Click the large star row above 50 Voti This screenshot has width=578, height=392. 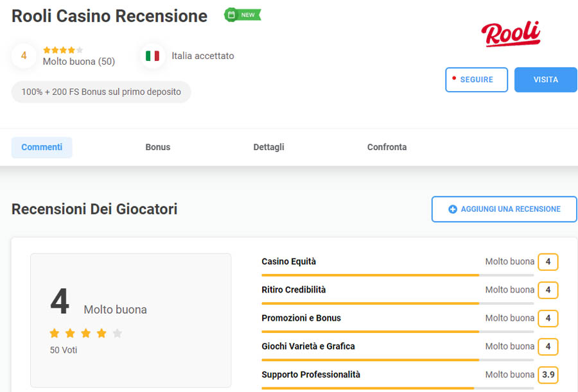[x=85, y=333]
